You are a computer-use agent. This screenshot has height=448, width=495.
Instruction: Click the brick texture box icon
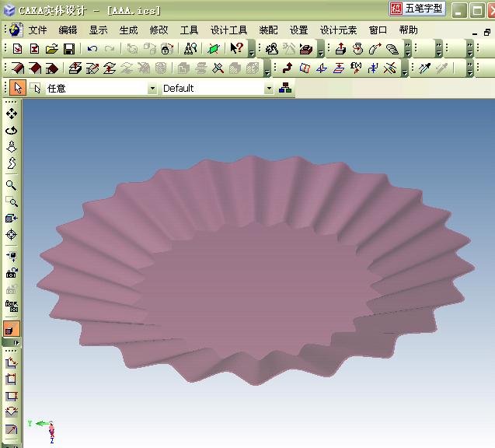(x=306, y=49)
